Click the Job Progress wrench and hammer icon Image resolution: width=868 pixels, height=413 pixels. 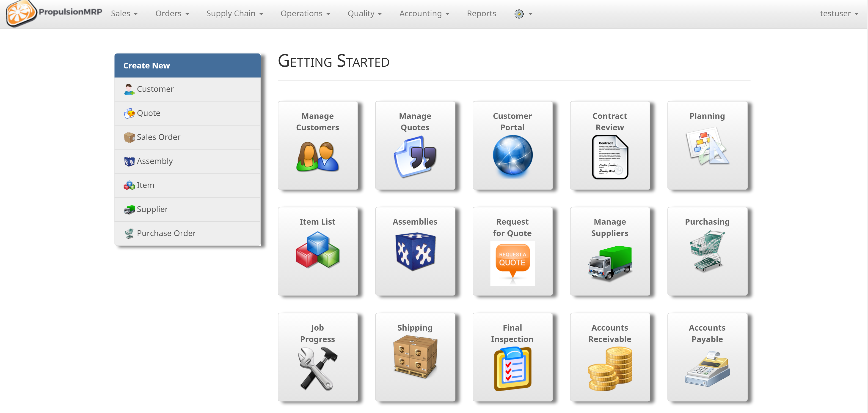pyautogui.click(x=317, y=369)
